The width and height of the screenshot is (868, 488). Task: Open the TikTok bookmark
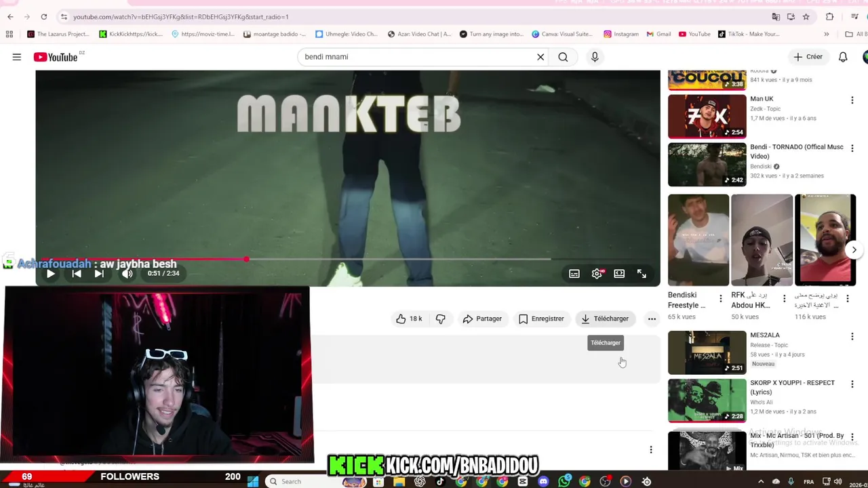[x=749, y=34]
